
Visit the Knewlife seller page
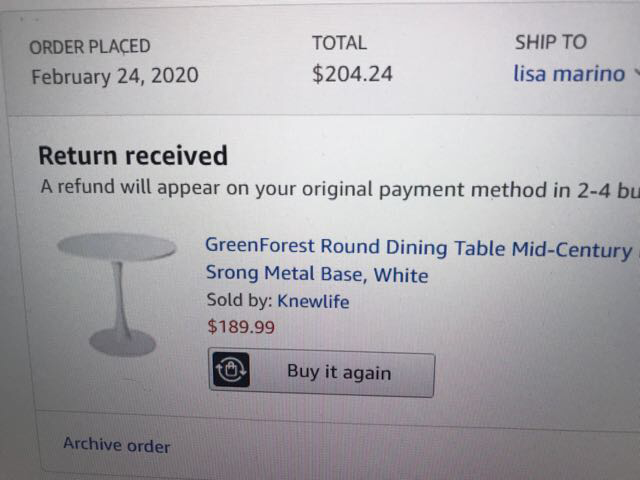(313, 301)
